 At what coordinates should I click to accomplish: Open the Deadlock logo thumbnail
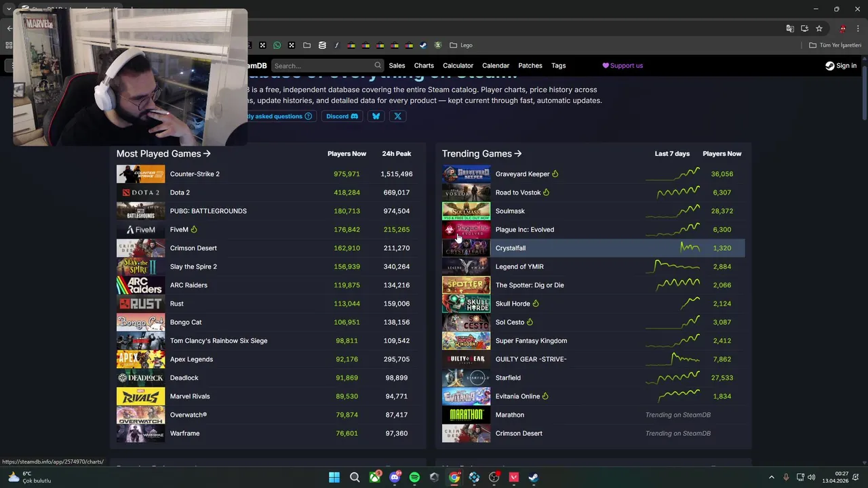tap(140, 378)
